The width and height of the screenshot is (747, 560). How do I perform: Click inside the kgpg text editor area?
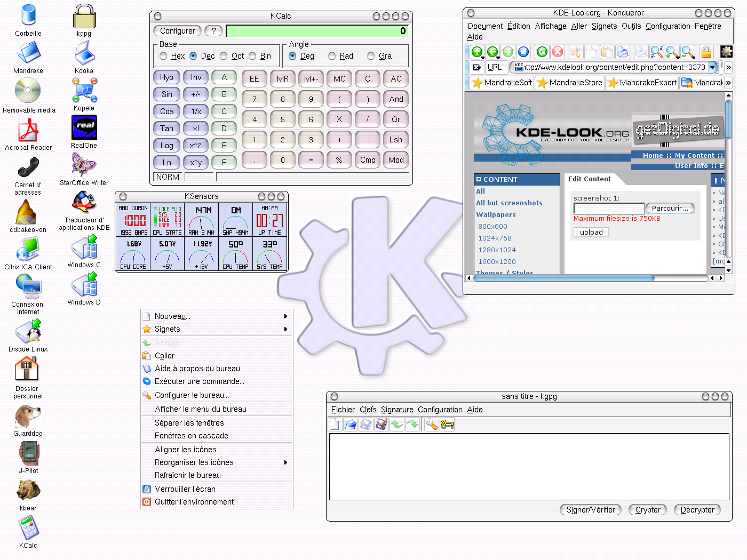529,467
